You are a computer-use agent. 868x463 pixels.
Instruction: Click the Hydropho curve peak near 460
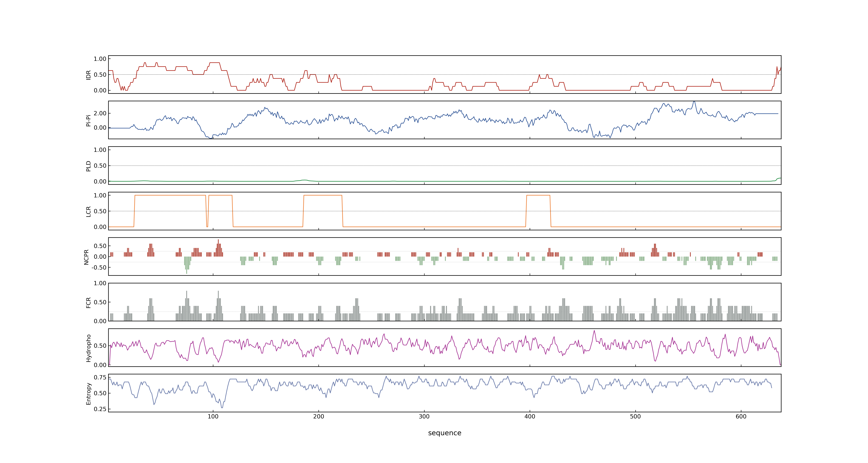[x=594, y=331]
